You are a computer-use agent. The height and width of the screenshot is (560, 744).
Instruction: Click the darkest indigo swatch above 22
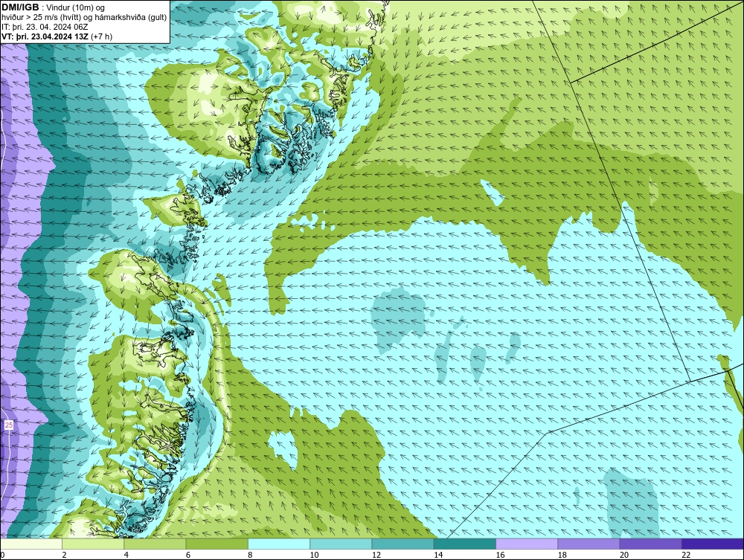713,544
